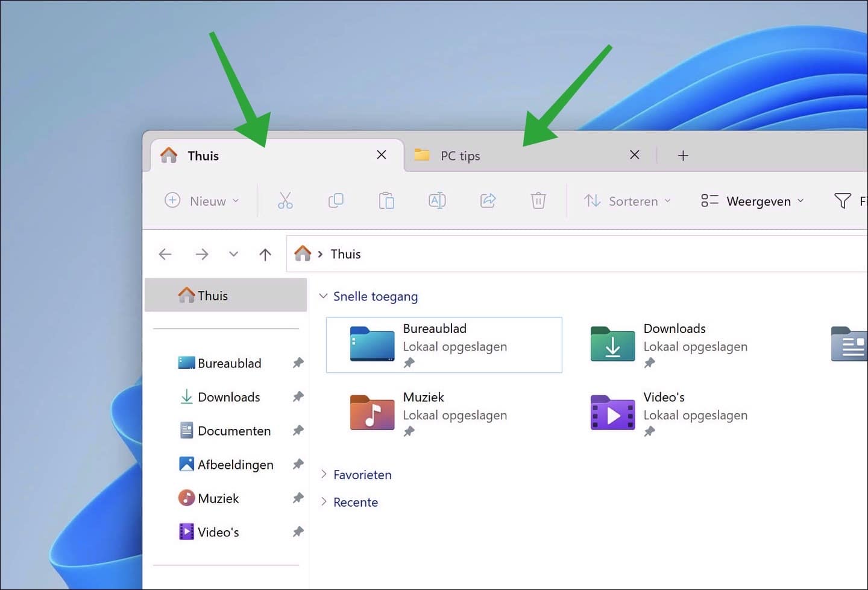Click the Paste icon
Viewport: 868px width, 590px height.
[x=386, y=200]
